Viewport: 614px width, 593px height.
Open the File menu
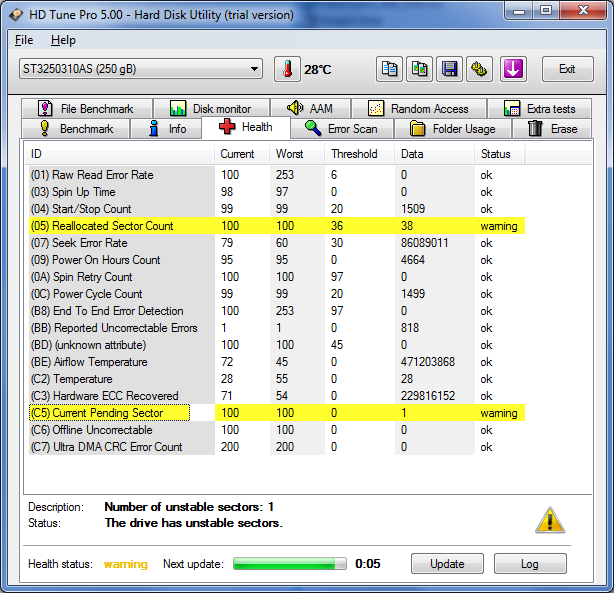point(24,40)
